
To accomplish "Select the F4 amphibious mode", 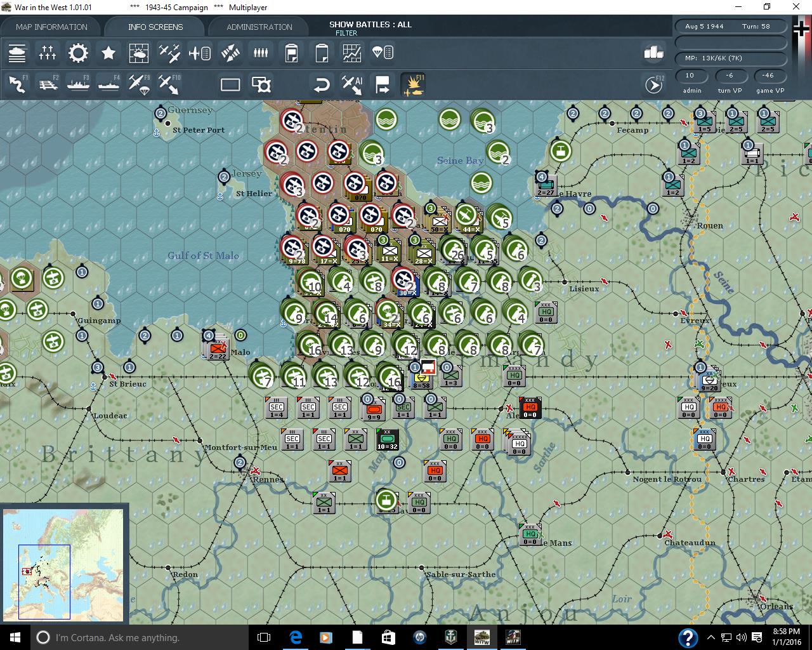I will [x=108, y=84].
